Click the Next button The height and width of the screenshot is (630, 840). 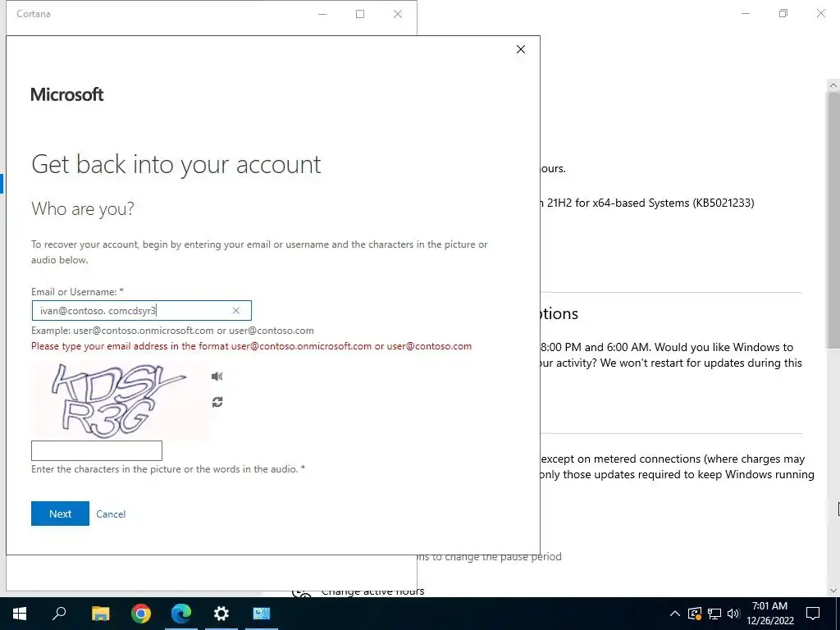point(60,514)
